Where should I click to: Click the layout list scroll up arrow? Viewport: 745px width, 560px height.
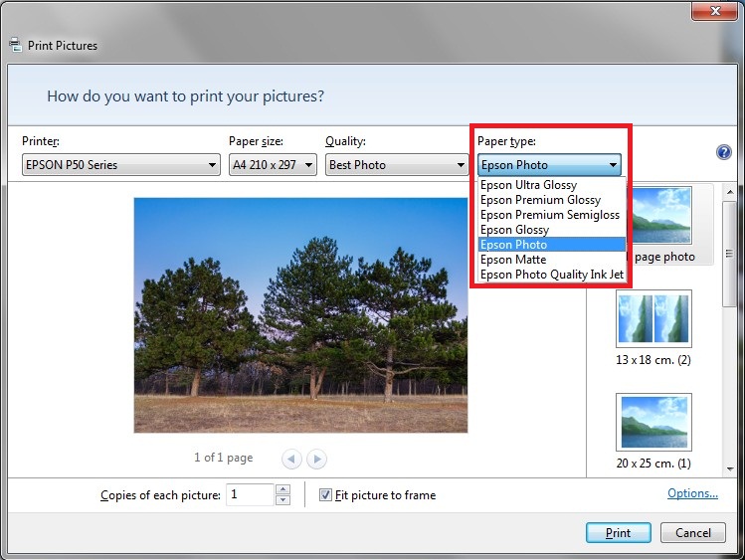pos(730,192)
